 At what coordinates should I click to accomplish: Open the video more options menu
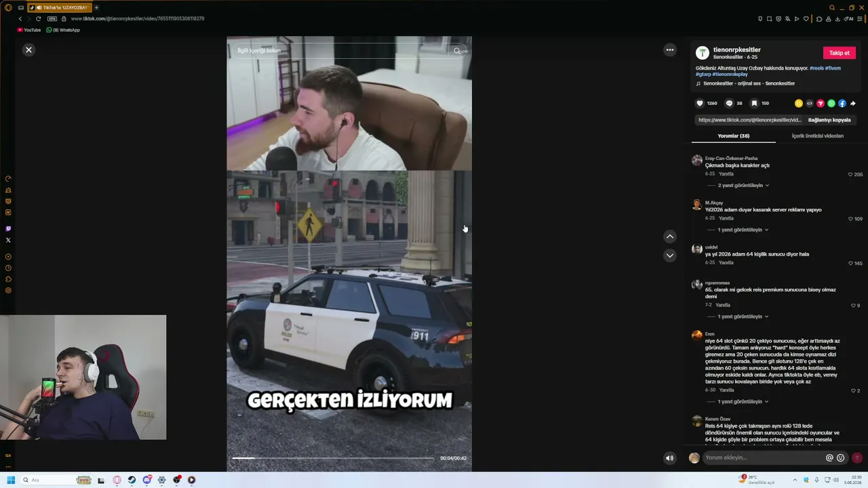tap(670, 49)
